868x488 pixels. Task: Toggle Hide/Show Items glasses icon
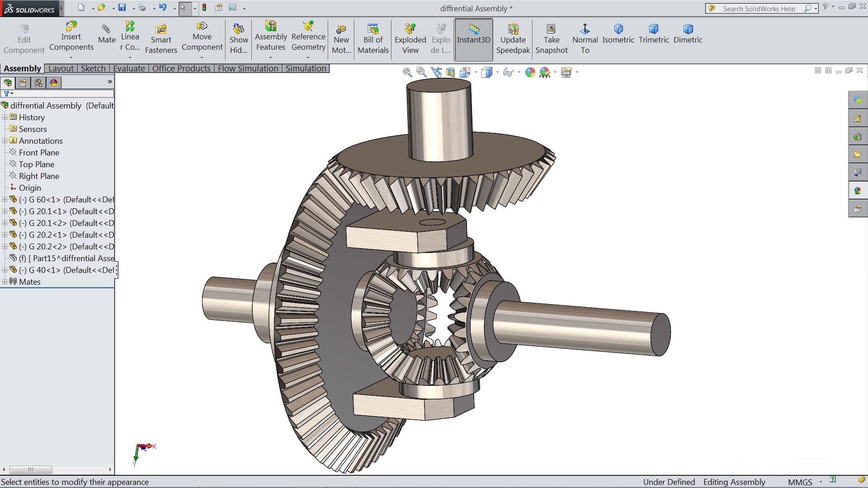pos(508,72)
